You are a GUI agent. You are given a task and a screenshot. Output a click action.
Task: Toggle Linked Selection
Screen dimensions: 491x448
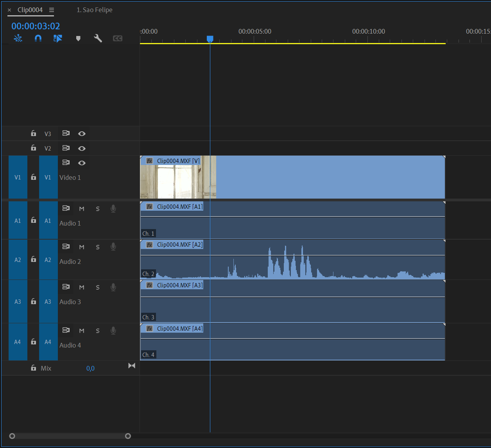pos(58,38)
